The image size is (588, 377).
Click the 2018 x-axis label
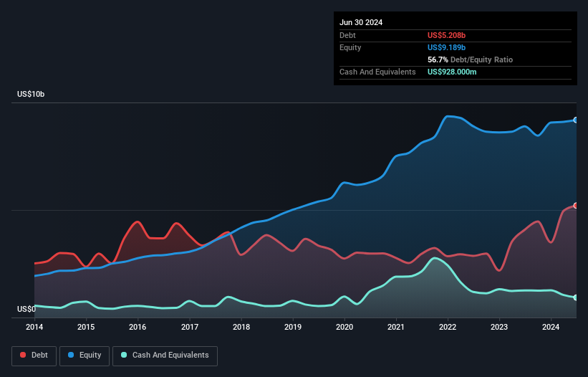tap(241, 327)
